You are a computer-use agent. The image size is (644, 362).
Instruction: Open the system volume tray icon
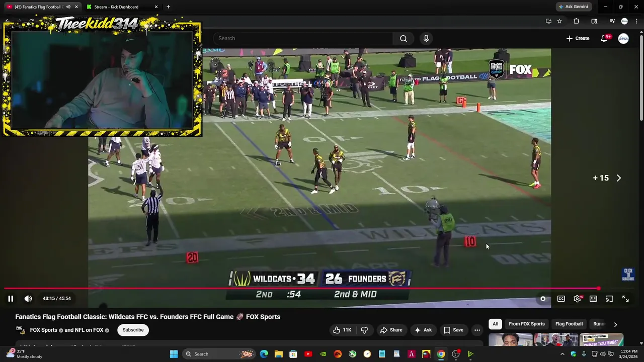click(x=603, y=354)
